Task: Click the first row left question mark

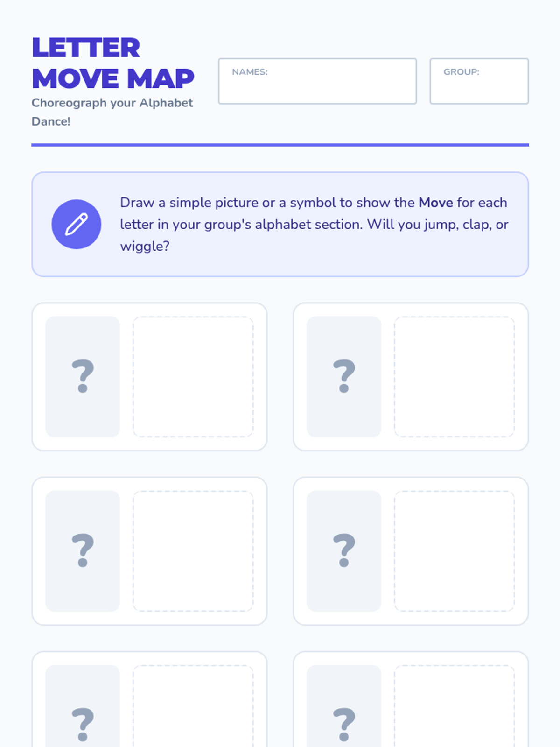Action: coord(83,376)
